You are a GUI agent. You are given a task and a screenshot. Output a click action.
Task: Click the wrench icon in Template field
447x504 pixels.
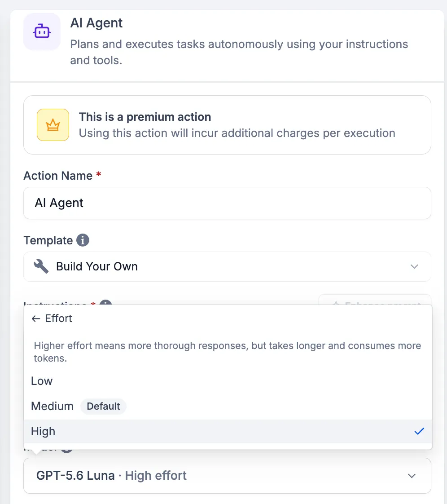41,266
